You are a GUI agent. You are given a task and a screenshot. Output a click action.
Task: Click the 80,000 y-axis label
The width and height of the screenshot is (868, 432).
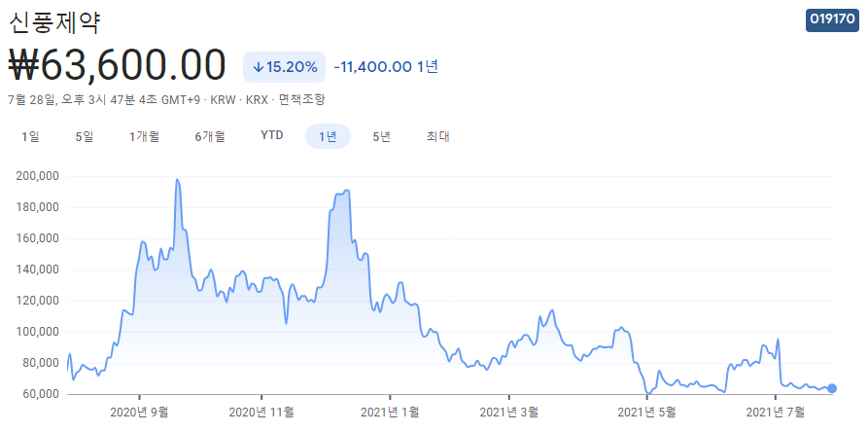point(42,363)
